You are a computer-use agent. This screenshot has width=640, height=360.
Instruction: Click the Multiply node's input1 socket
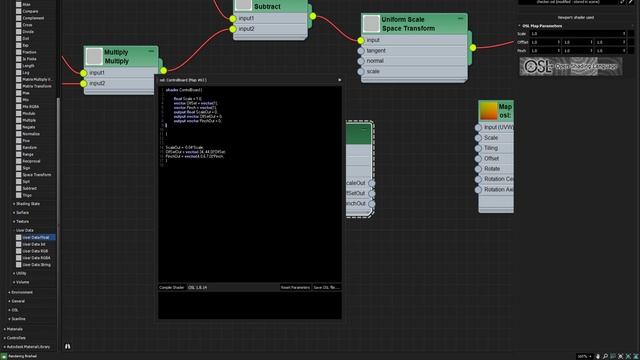pyautogui.click(x=84, y=73)
